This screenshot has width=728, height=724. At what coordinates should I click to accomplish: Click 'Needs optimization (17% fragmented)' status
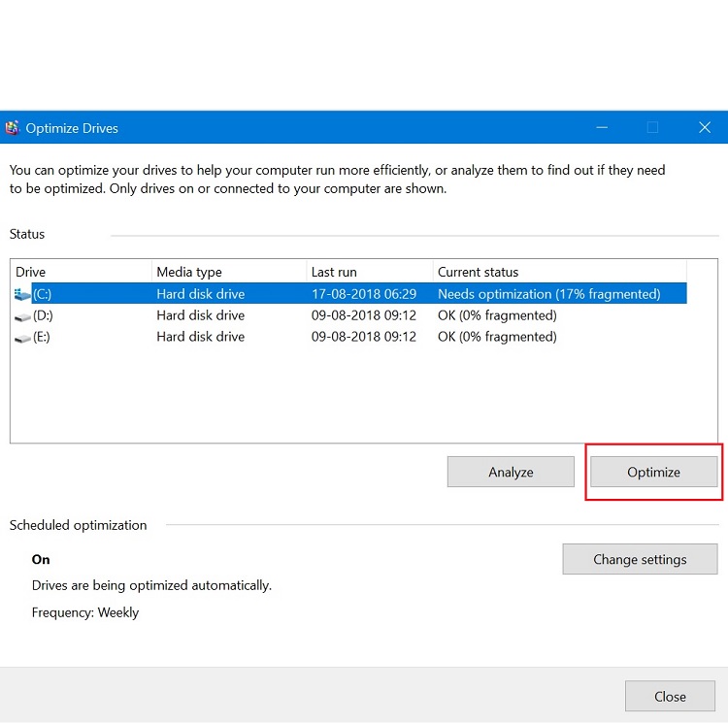click(548, 294)
